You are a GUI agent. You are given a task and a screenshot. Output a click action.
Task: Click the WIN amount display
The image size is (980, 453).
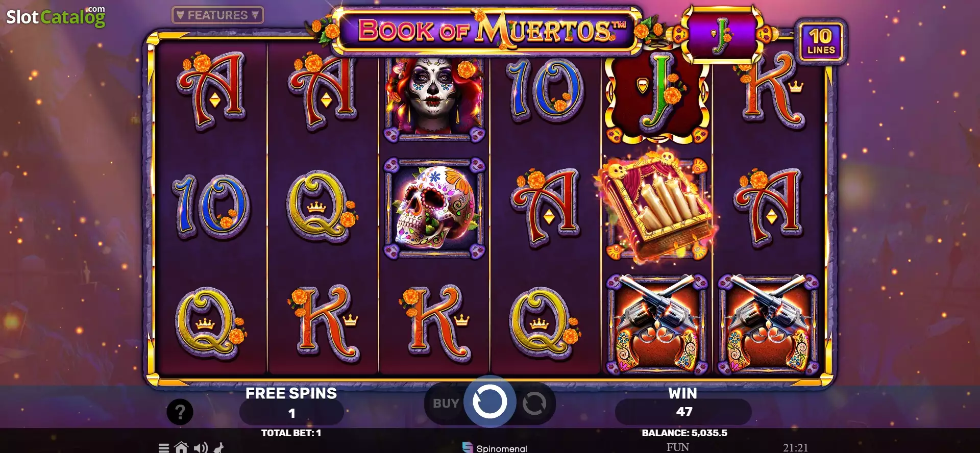coord(683,412)
